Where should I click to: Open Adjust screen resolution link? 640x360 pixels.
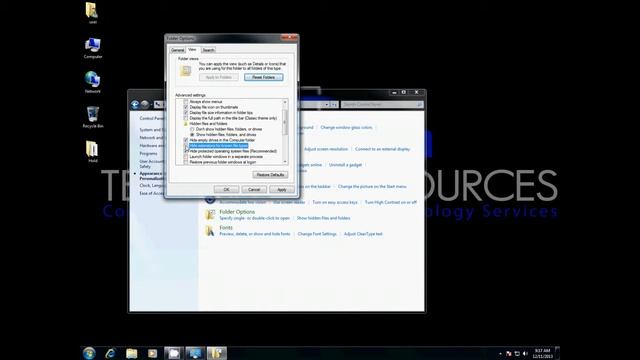point(326,149)
